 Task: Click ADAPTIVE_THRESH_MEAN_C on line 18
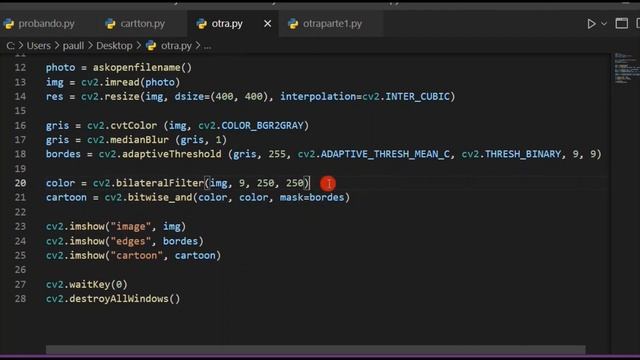(x=385, y=154)
